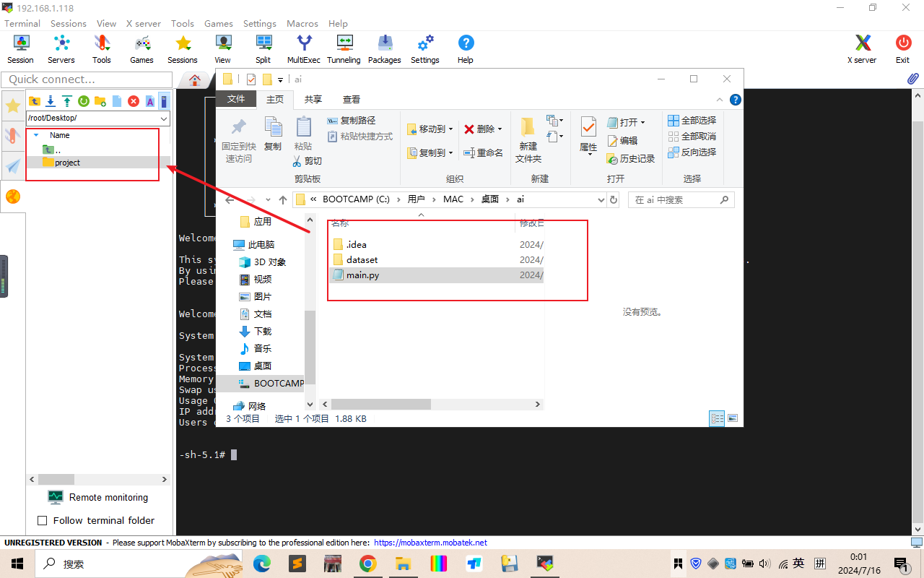
Task: Click the red Delete icon in SFTP toolbar
Action: 134,101
